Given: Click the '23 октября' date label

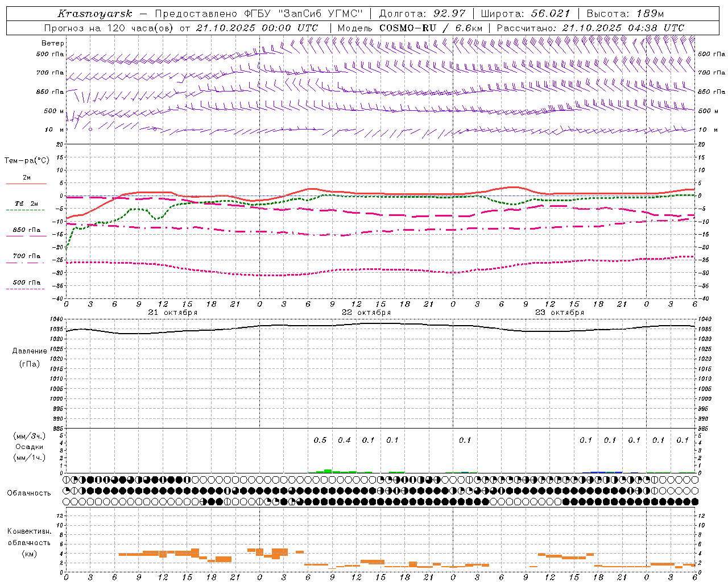Looking at the screenshot, I should coord(560,313).
